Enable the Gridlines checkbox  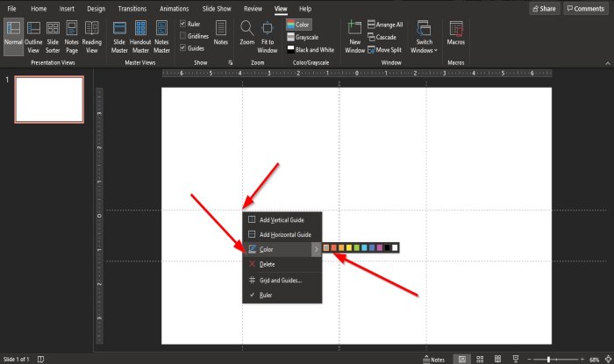coord(182,36)
